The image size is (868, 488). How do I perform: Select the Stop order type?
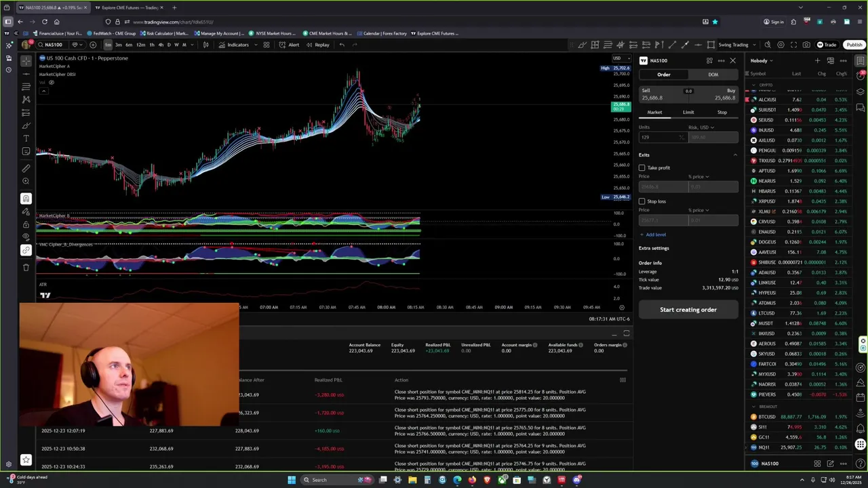722,113
